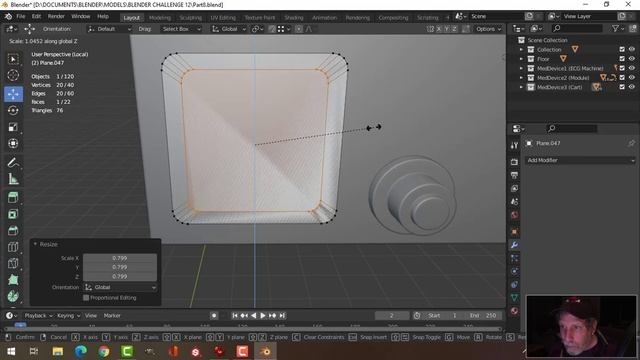Activate the Loop Cut tool
Viewport: 640px width, 360px height.
(13, 247)
